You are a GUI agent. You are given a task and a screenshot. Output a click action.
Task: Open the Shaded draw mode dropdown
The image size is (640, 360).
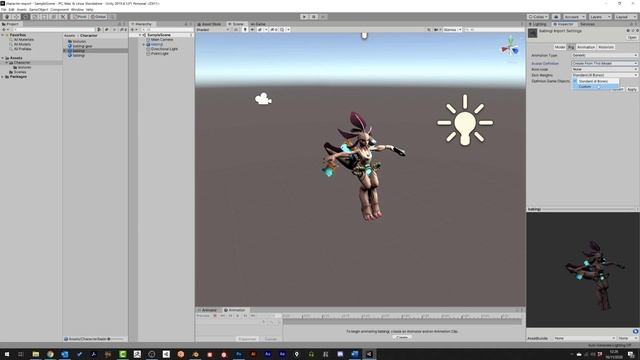tap(213, 30)
